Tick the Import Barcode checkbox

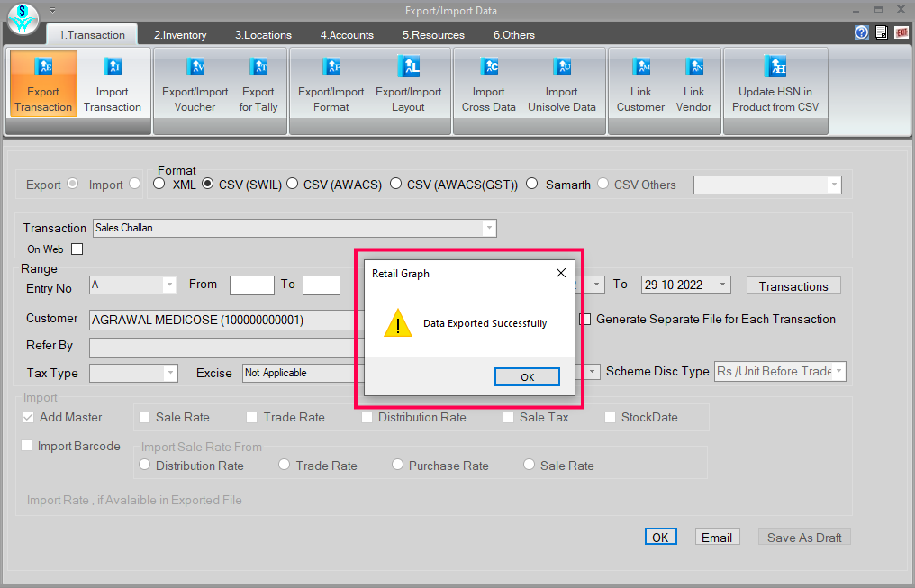[26, 446]
